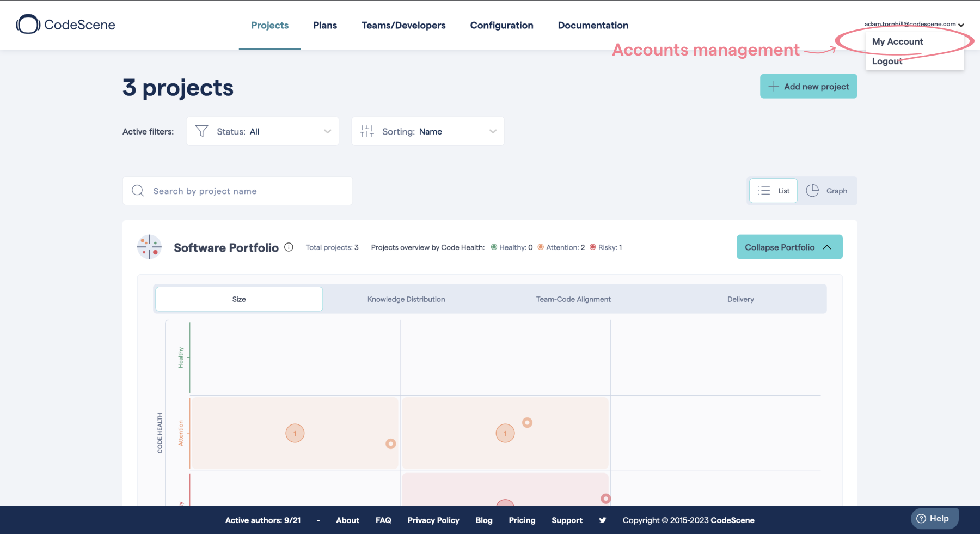
Task: Click the Attention: 2 legend indicator
Action: click(x=561, y=247)
